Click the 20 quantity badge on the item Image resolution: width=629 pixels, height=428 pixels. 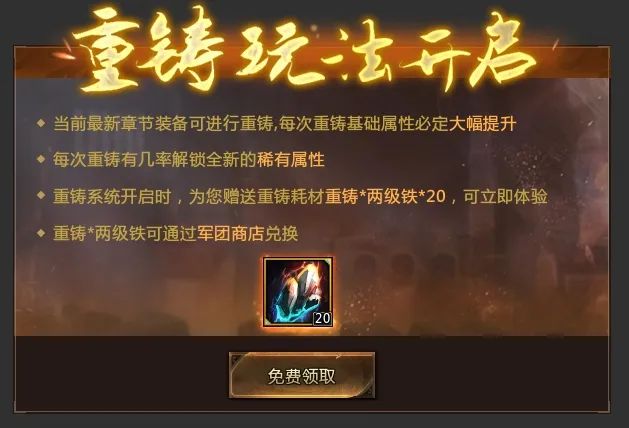[x=322, y=318]
